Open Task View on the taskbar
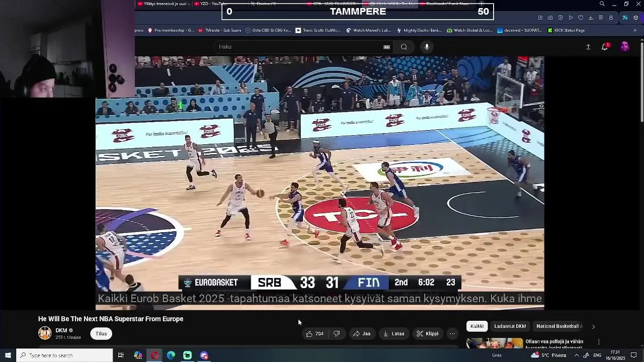644x362 pixels. 121,355
